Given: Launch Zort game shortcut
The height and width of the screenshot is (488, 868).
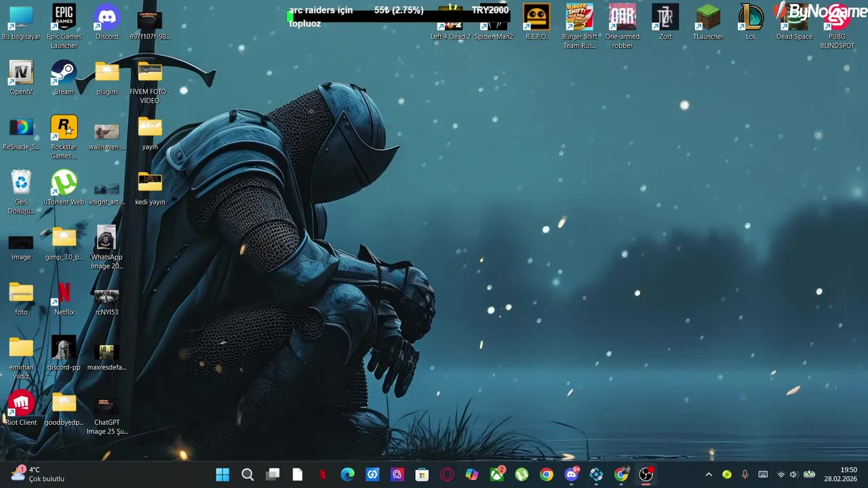Looking at the screenshot, I should coord(665,22).
